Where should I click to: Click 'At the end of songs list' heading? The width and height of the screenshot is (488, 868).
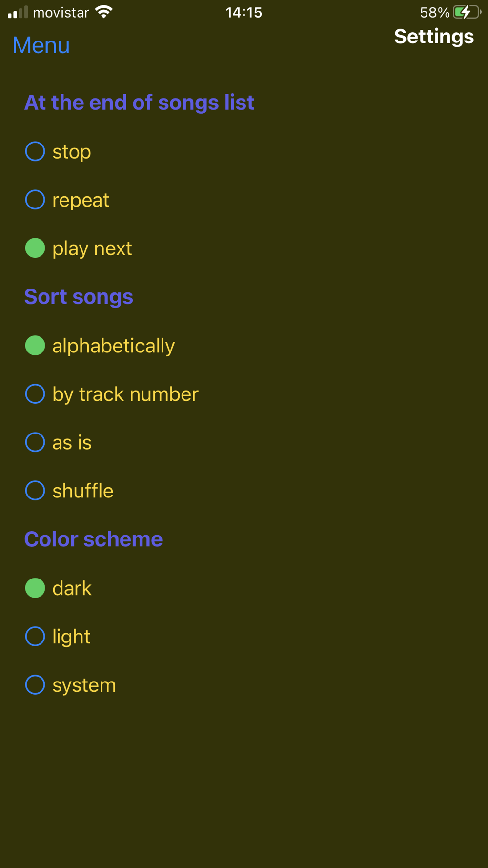click(x=139, y=103)
